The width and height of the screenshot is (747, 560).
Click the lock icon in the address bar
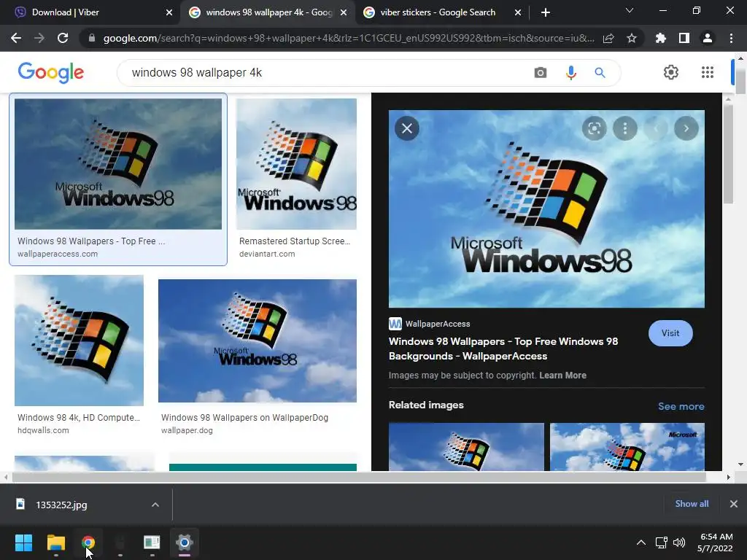[x=92, y=38]
